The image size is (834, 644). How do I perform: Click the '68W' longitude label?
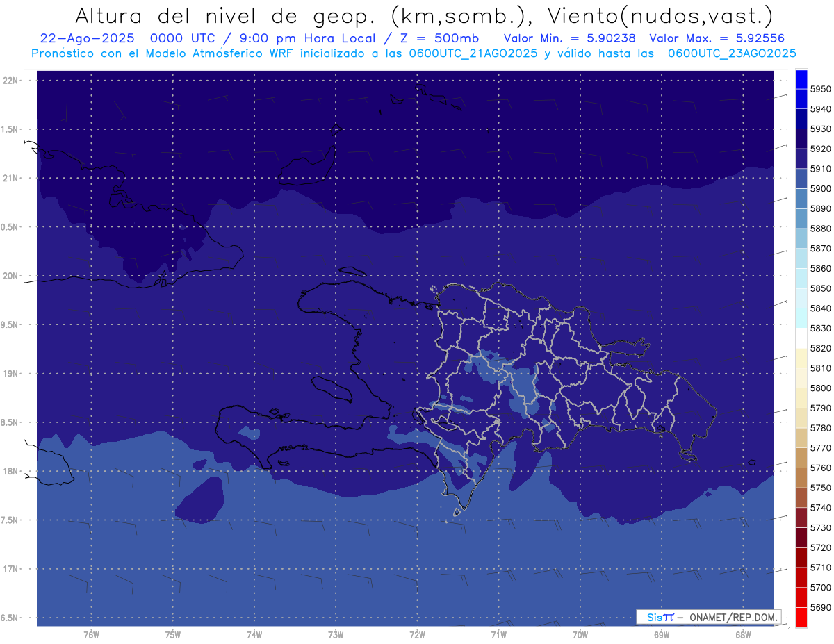coord(743,635)
